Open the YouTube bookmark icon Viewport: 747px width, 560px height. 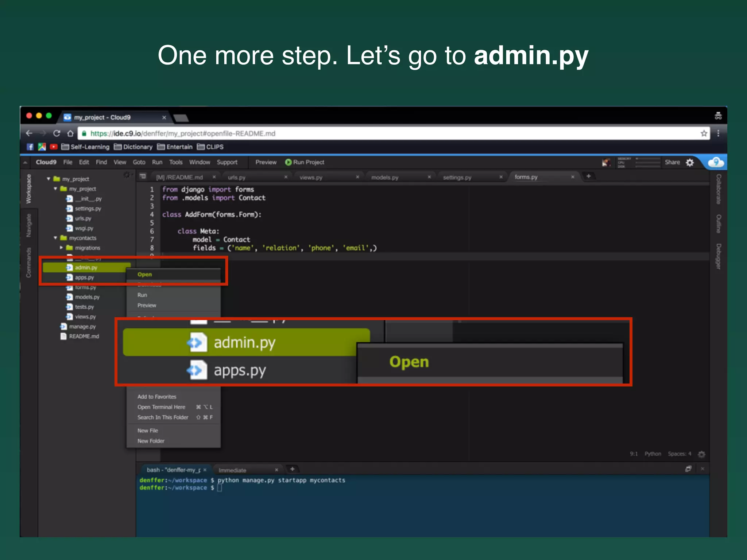pyautogui.click(x=54, y=147)
